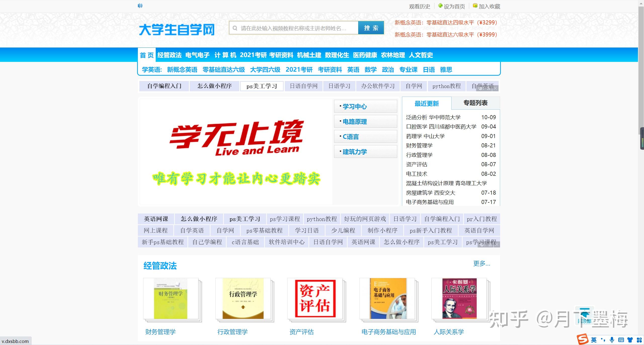
Task: Toggle Sogou 英 language mode indicator
Action: coord(594,340)
